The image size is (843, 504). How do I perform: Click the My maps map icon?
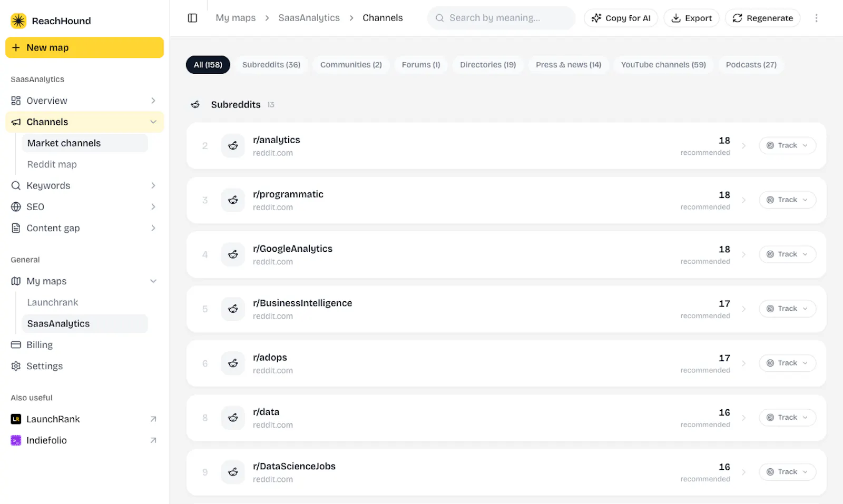click(16, 281)
